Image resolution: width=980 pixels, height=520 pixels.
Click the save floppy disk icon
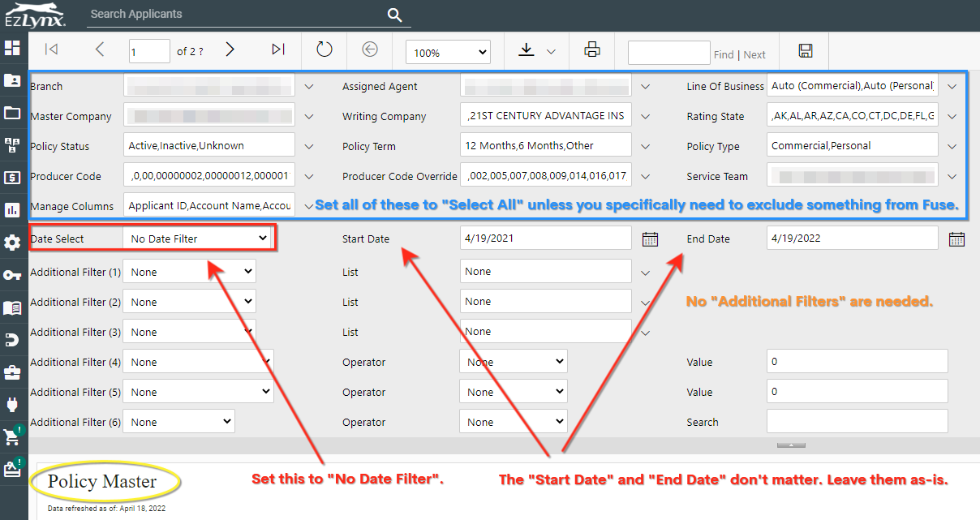pyautogui.click(x=806, y=51)
